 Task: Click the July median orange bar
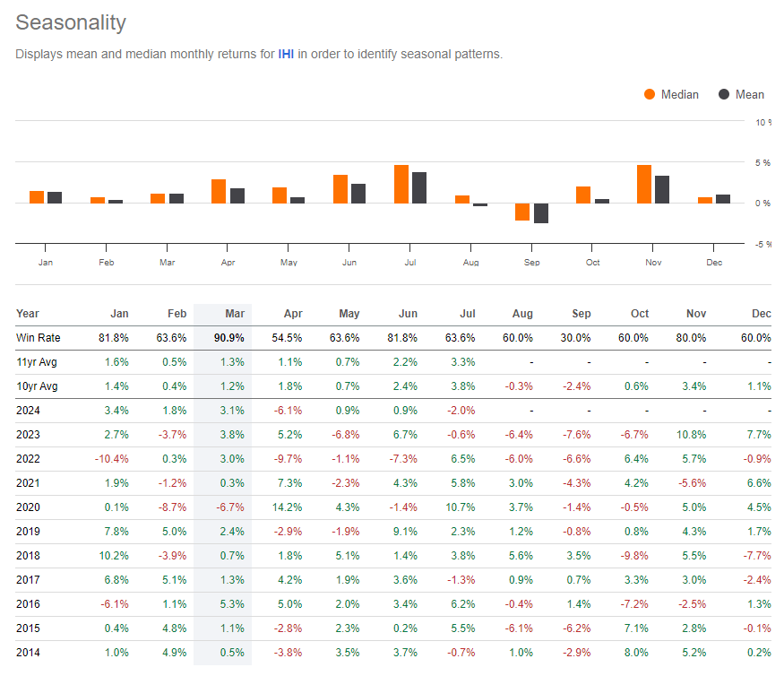[x=401, y=184]
